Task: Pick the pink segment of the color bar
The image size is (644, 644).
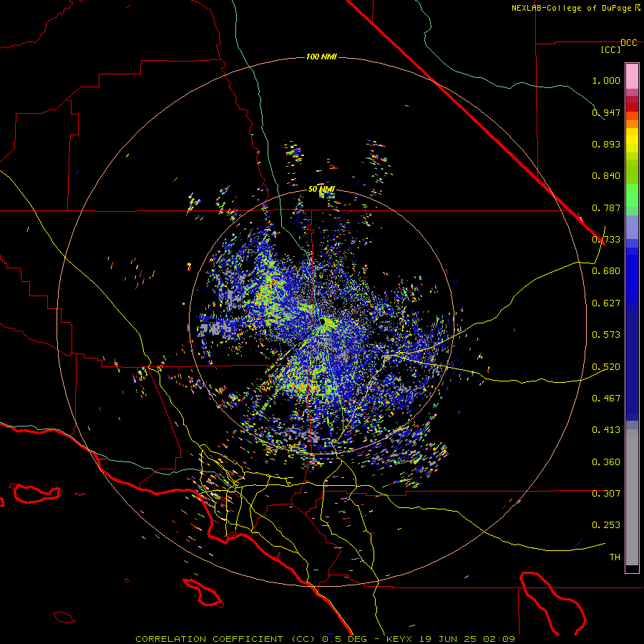Action: (x=632, y=77)
